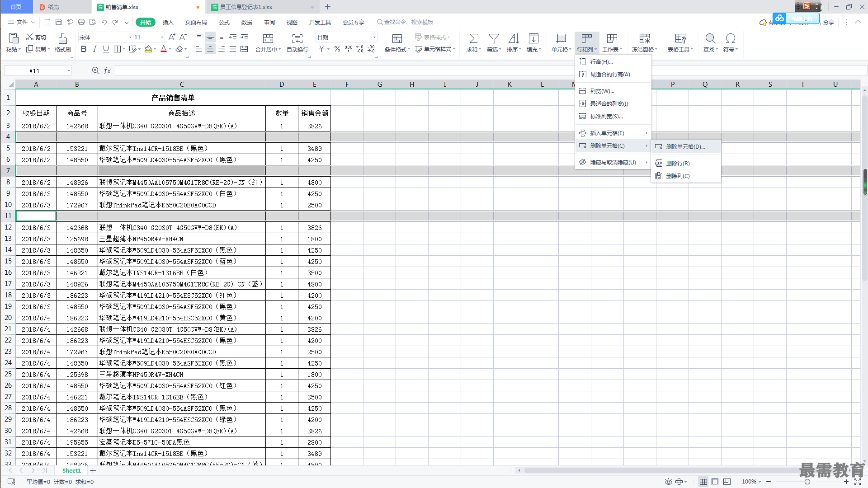Click the Print icon in quick toolbar

pos(81,22)
